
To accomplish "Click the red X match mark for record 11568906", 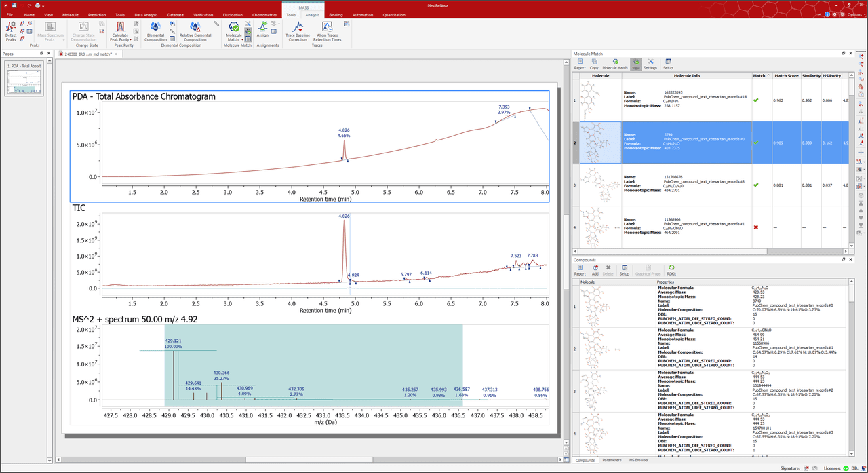I will [755, 227].
